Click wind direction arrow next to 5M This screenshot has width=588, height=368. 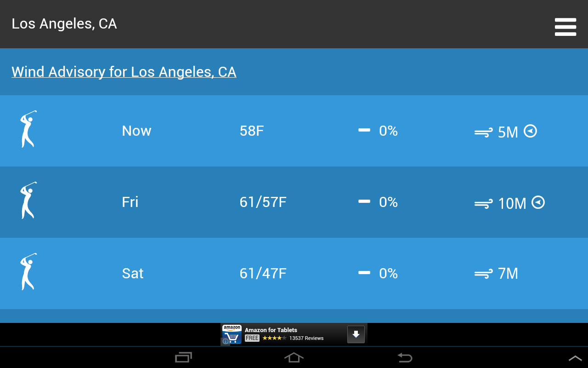click(x=531, y=131)
